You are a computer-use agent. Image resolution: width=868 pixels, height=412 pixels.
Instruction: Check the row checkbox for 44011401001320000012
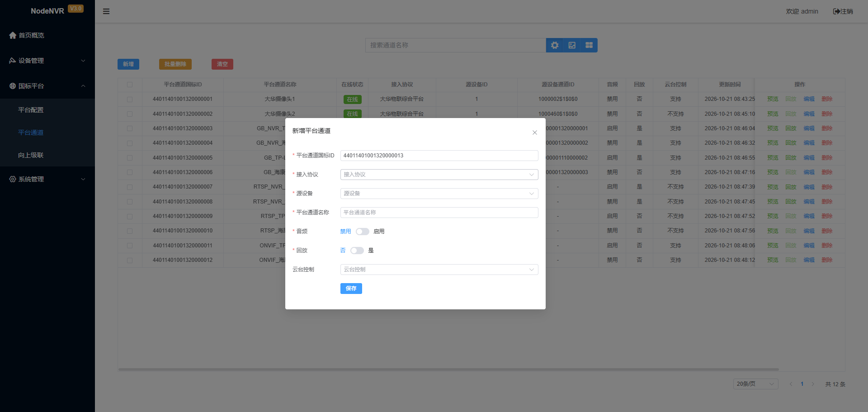130,260
